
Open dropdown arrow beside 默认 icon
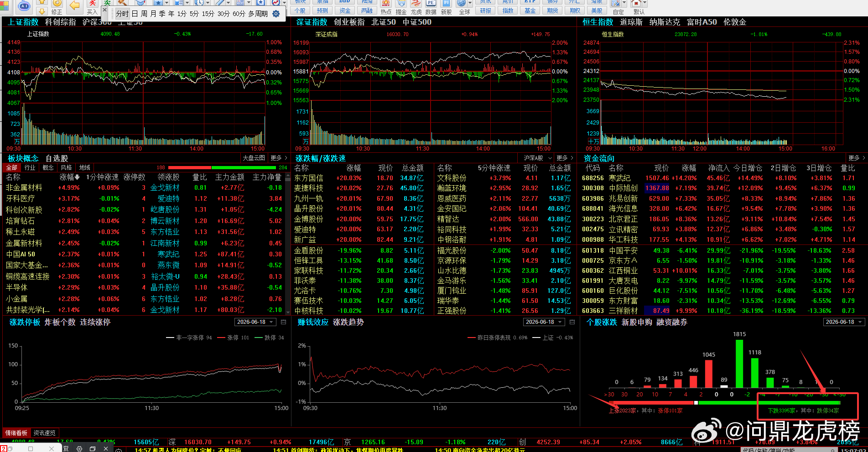point(644,3)
